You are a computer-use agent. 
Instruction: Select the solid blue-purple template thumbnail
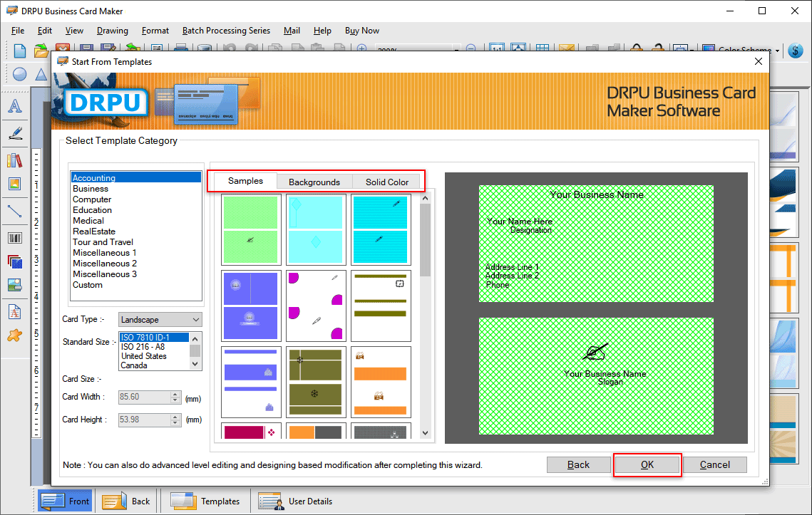click(x=251, y=306)
